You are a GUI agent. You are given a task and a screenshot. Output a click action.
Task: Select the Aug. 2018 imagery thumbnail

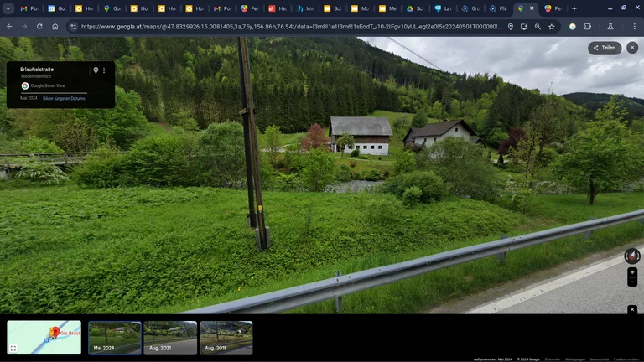coord(226,338)
